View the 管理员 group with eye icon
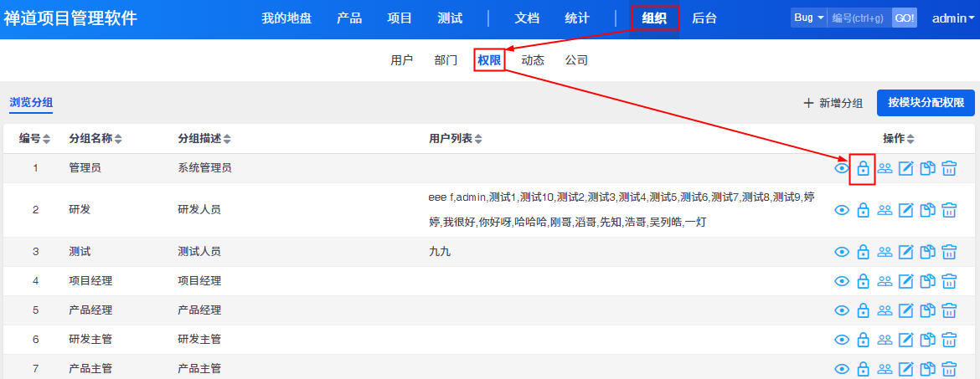Image resolution: width=980 pixels, height=379 pixels. pyautogui.click(x=842, y=168)
